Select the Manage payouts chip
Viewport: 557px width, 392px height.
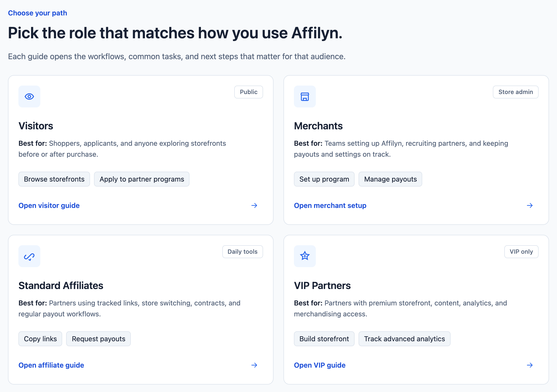point(390,179)
